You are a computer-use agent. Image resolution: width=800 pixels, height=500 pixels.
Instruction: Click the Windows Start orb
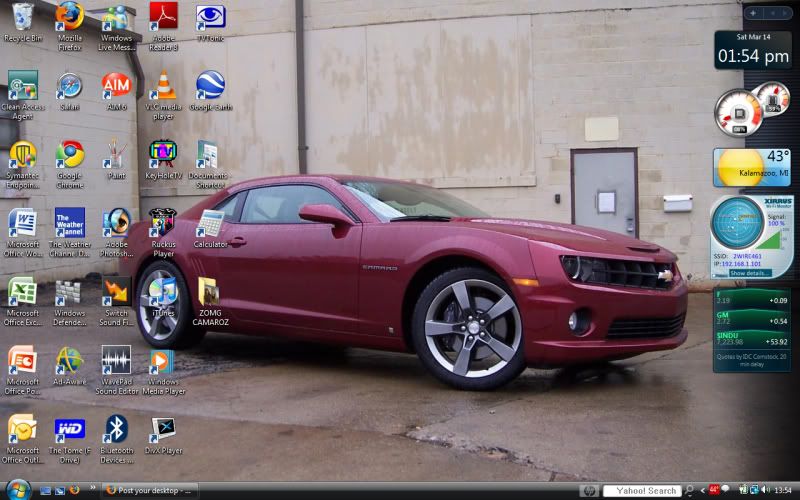click(x=17, y=489)
